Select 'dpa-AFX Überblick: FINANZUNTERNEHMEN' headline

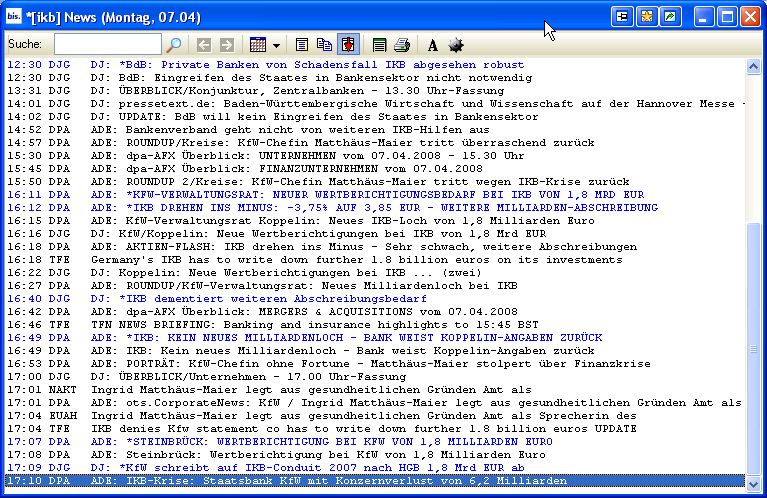pyautogui.click(x=375, y=169)
